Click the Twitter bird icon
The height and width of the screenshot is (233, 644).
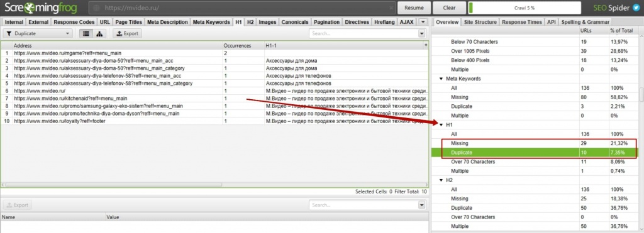click(636, 8)
